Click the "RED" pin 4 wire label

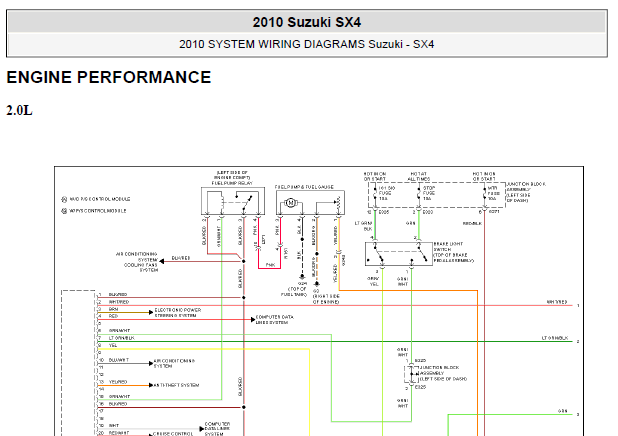tap(113, 316)
